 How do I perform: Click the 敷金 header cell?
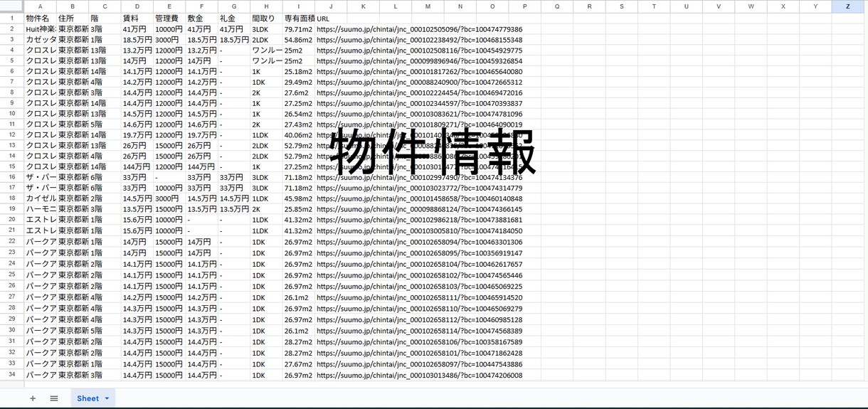click(201, 18)
